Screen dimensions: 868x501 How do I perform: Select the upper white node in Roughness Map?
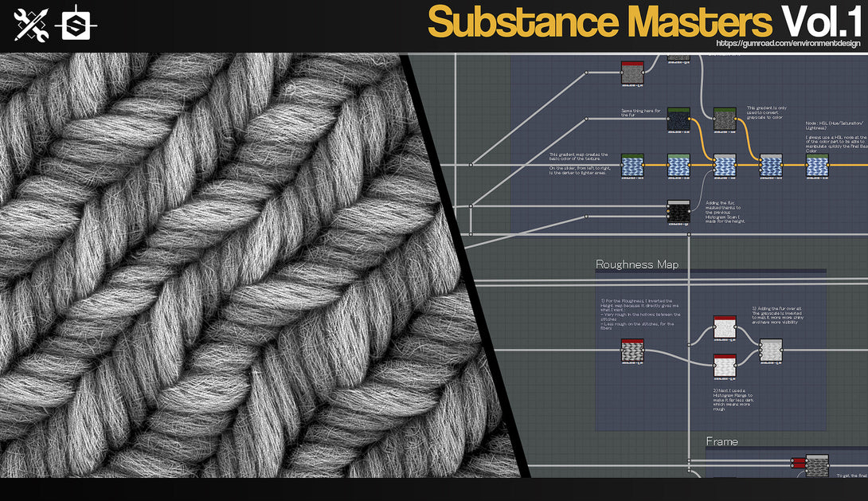(725, 327)
